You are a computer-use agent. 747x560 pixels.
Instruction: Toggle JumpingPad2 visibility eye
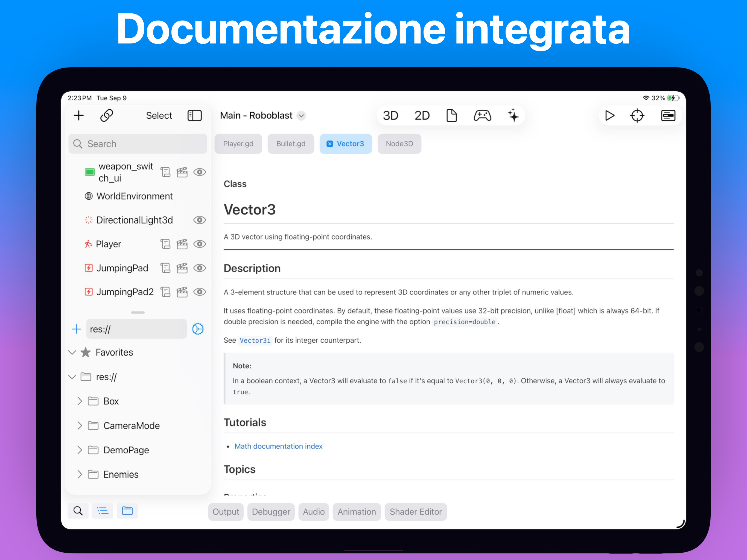pos(200,292)
